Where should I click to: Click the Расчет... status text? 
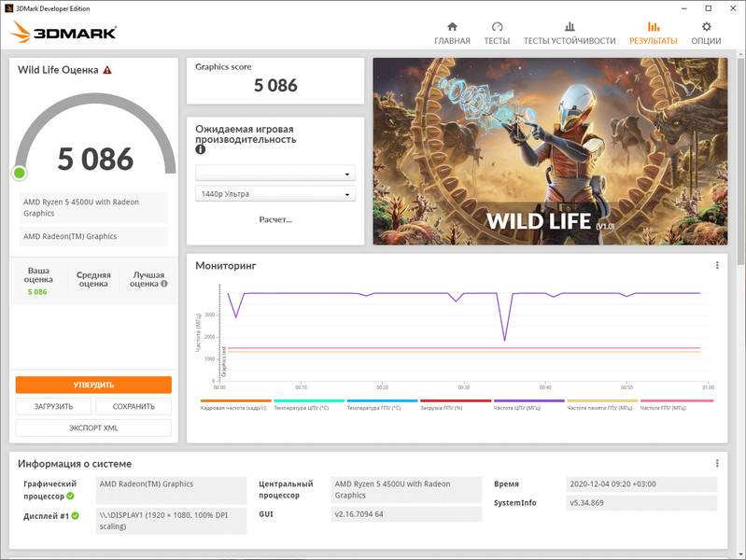pyautogui.click(x=275, y=219)
